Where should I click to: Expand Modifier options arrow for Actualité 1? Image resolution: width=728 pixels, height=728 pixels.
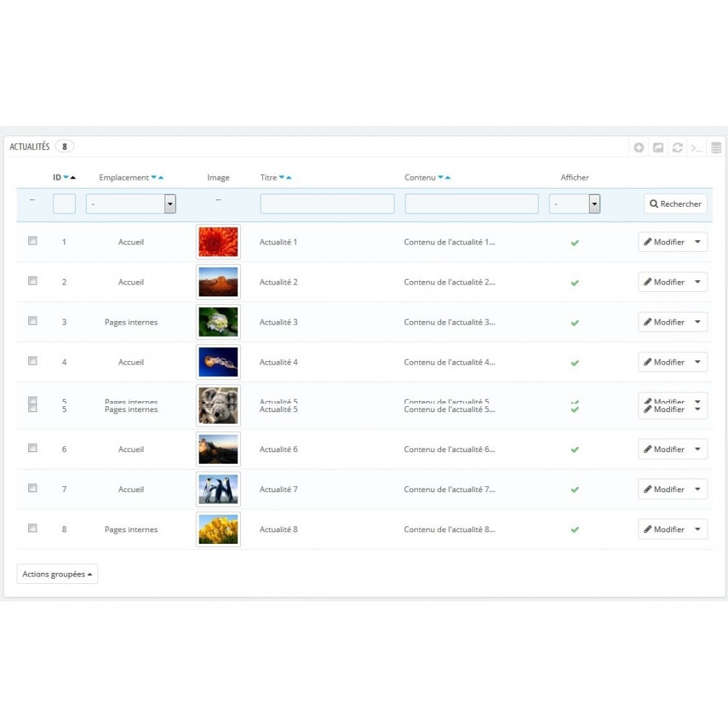tap(698, 242)
